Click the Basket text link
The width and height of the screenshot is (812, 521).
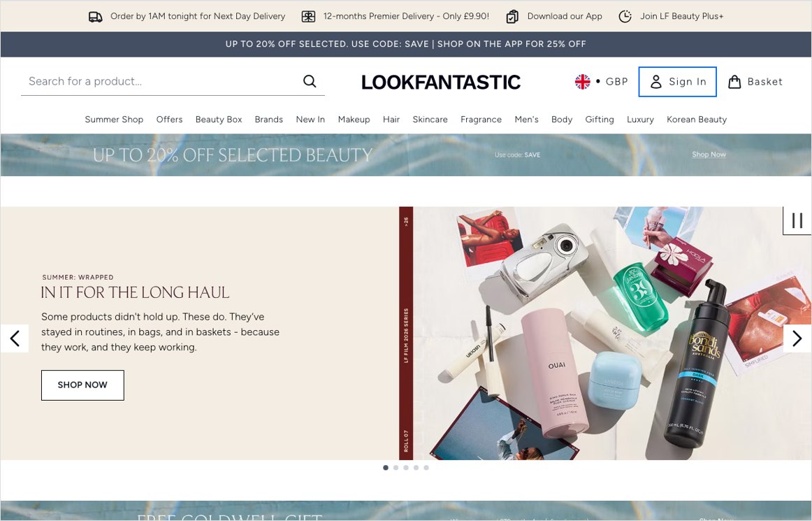(765, 81)
